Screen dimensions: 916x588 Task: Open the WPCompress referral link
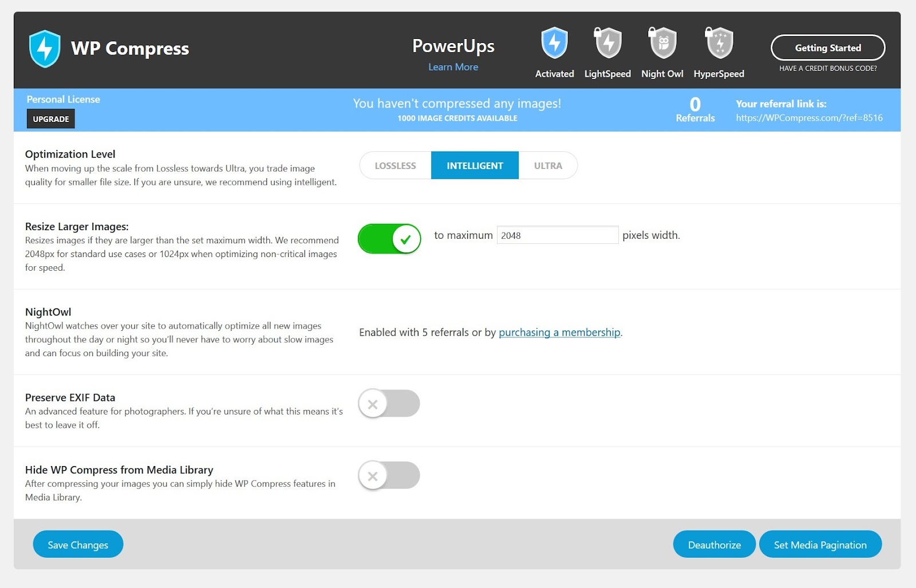click(809, 118)
